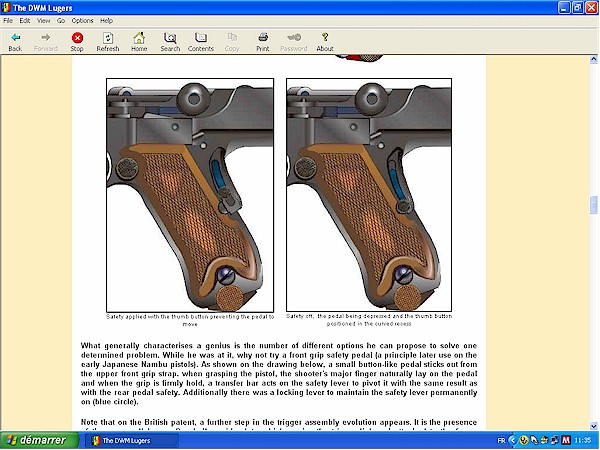Refresh the current page
The height and width of the screenshot is (450, 600).
tap(108, 42)
